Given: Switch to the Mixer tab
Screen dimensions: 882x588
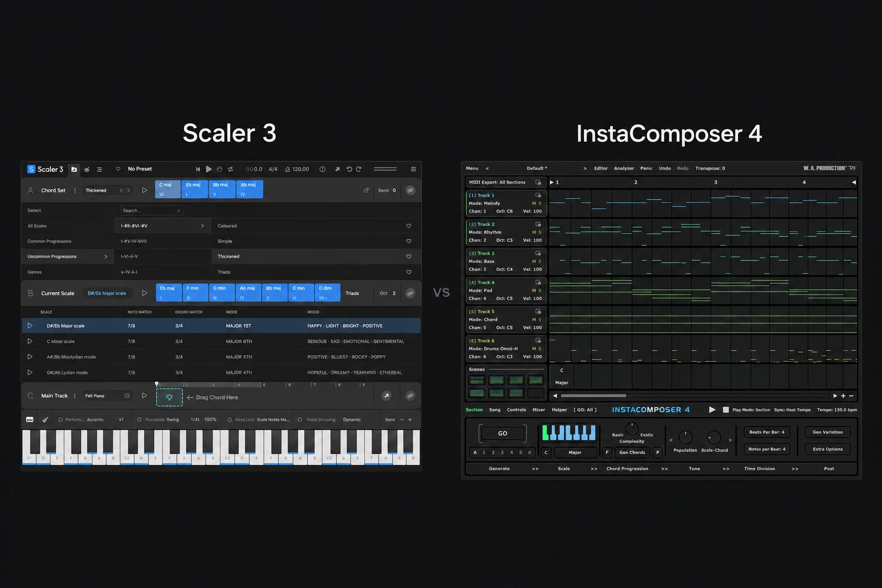Looking at the screenshot, I should (x=539, y=409).
